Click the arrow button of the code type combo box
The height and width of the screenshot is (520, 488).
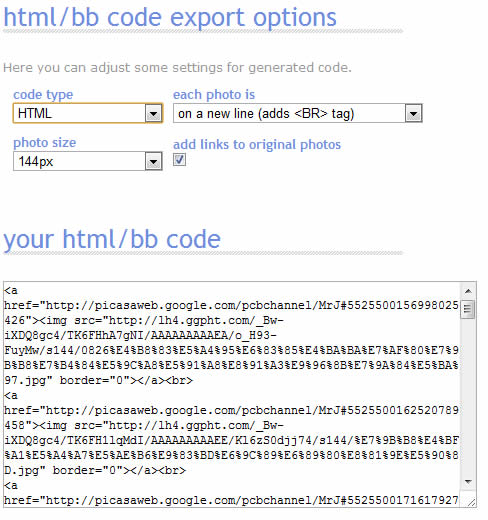153,114
